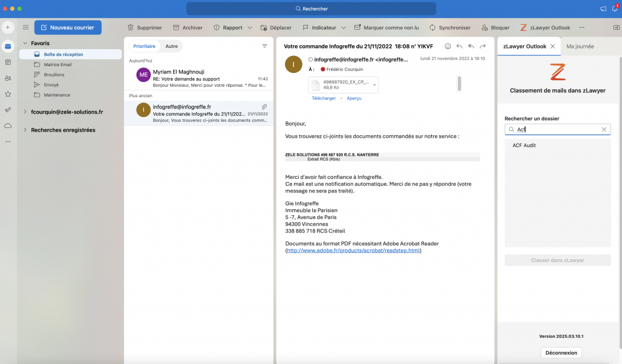622x364 pixels.
Task: Open the calendar icon in left sidebar
Action: pos(8,62)
